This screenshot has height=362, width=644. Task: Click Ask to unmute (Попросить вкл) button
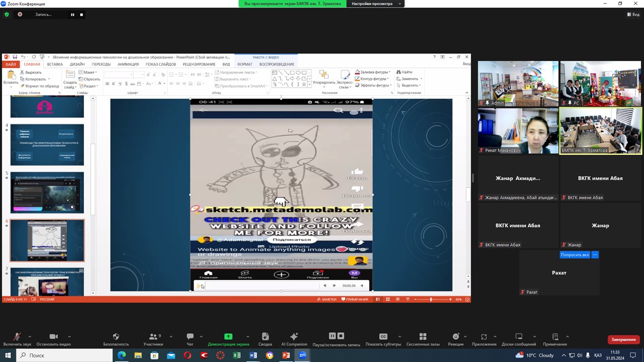(x=575, y=255)
